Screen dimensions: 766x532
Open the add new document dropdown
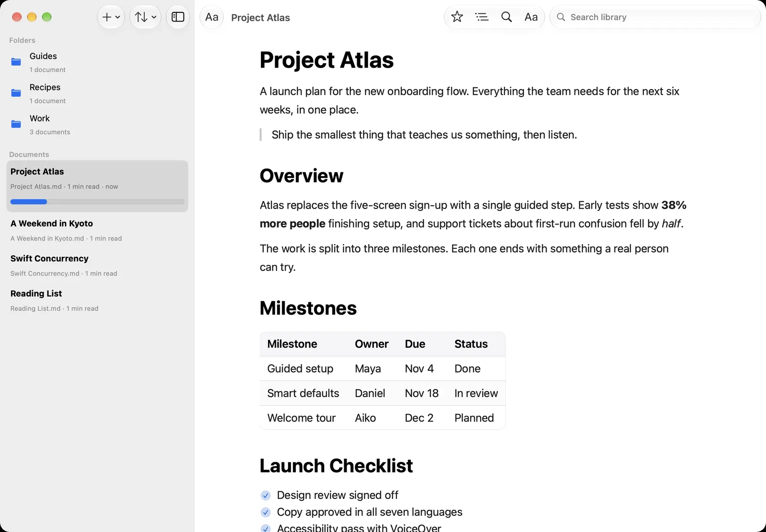point(111,17)
